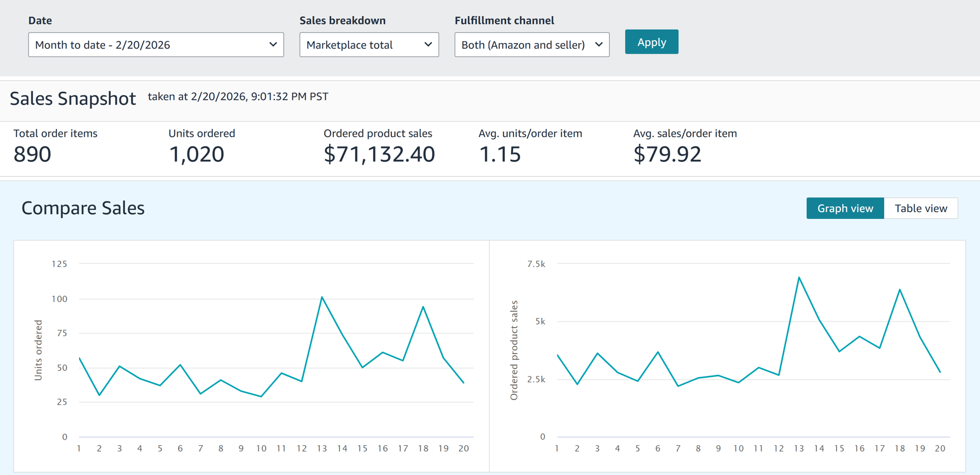Select the Total order items value 890
The width and height of the screenshot is (980, 475).
coord(32,154)
